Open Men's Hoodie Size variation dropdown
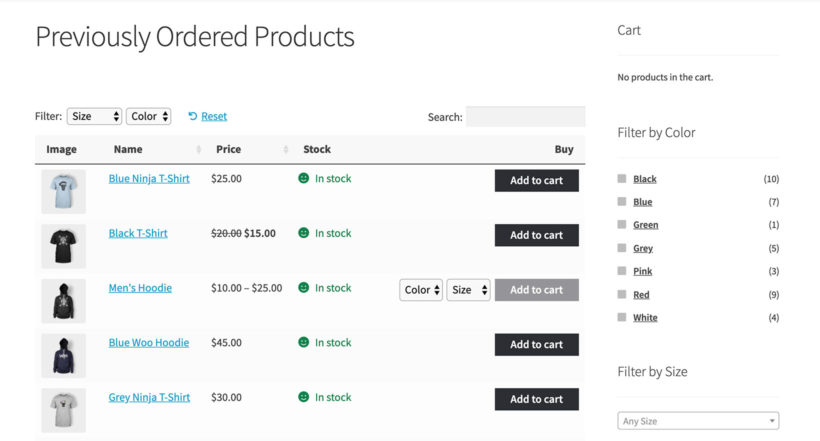This screenshot has height=441, width=820. (x=469, y=290)
